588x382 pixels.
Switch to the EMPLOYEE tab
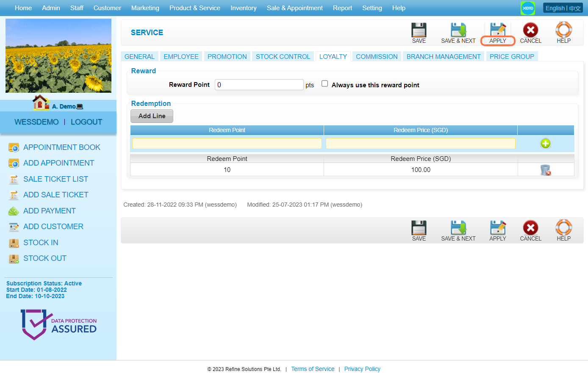(181, 56)
